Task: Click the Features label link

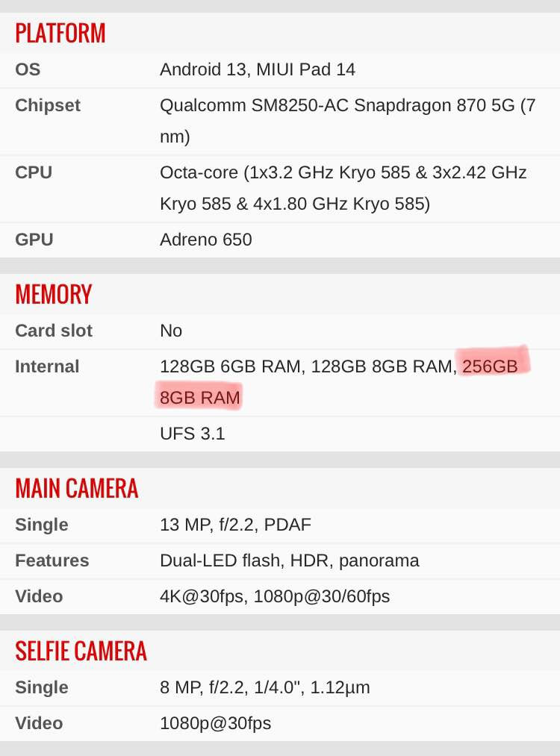Action: pyautogui.click(x=52, y=560)
